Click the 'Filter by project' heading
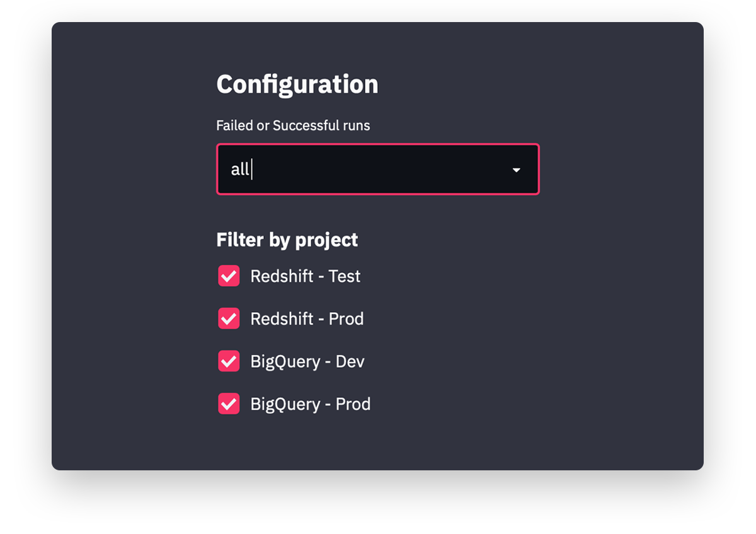 point(287,240)
